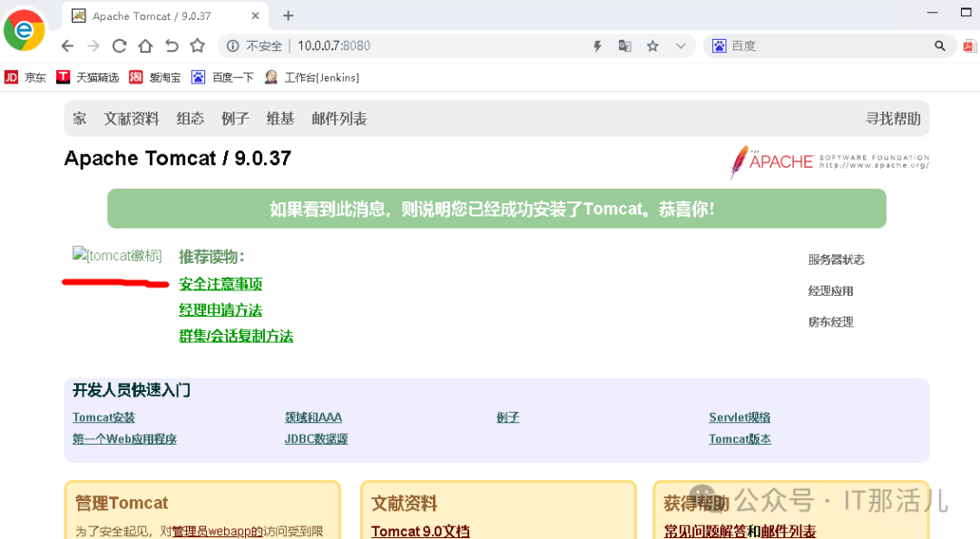Click the 经理应用 button
This screenshot has width=980, height=539.
(x=830, y=290)
